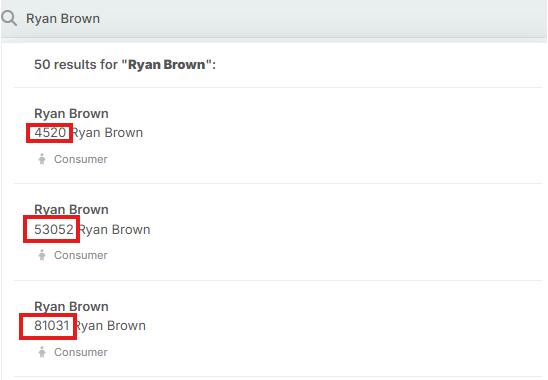Click Consumer person icon under result 81031
548x380 pixels.
pos(42,352)
